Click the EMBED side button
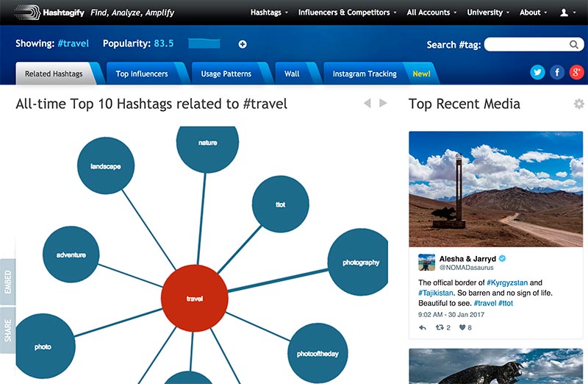Screen dimensions: 588x384 point(8,282)
